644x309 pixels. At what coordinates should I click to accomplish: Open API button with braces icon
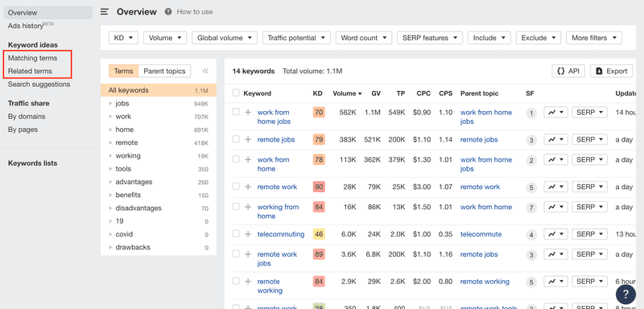(x=568, y=71)
